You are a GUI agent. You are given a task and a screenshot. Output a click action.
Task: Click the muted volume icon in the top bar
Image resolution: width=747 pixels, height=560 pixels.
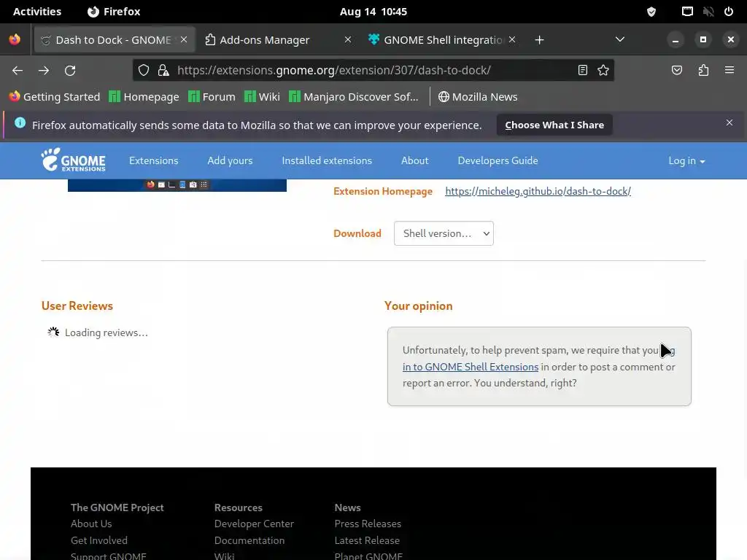pos(708,12)
